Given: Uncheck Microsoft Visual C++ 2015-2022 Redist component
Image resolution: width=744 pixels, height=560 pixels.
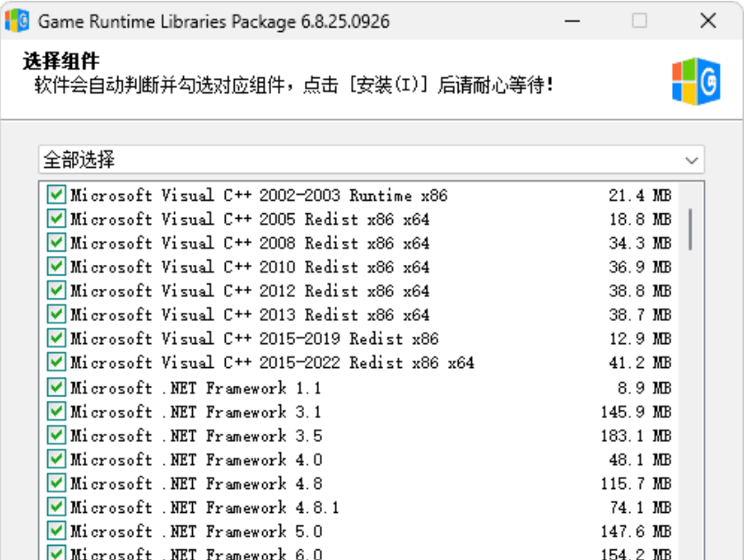Looking at the screenshot, I should 55,363.
